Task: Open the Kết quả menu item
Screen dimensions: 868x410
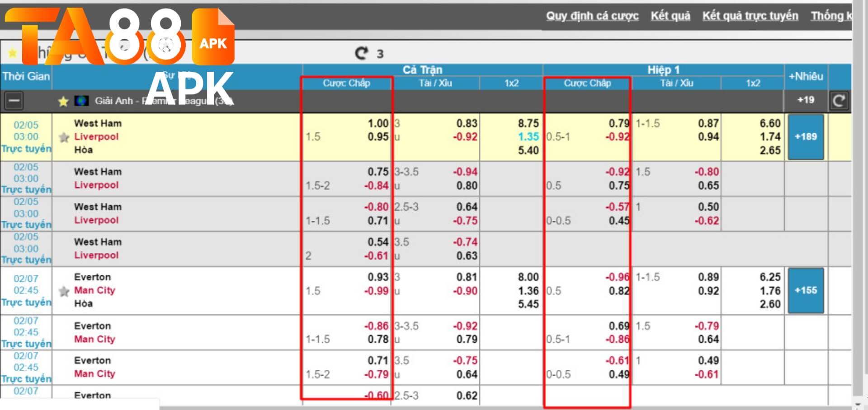Action: (x=670, y=16)
